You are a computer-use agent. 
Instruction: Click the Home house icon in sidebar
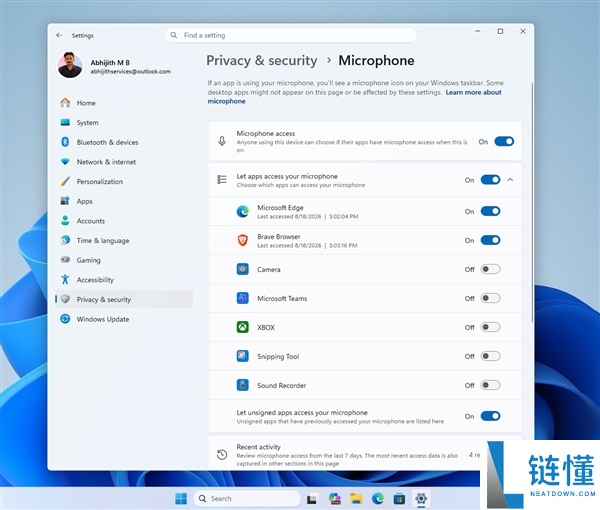[x=65, y=103]
